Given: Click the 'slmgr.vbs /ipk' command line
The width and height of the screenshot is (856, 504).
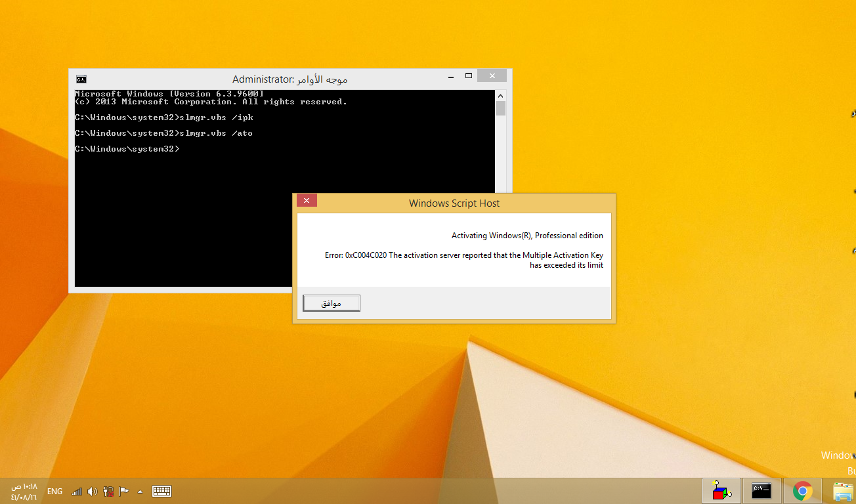Looking at the screenshot, I should [x=163, y=117].
